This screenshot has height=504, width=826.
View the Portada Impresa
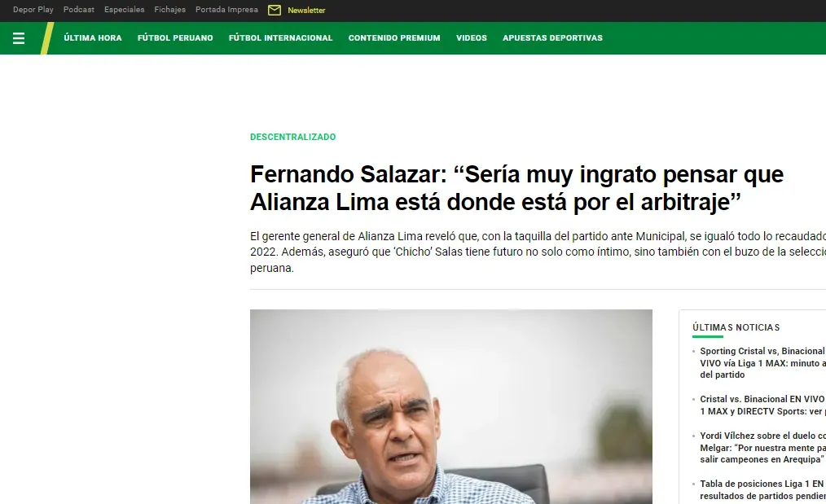(x=226, y=10)
